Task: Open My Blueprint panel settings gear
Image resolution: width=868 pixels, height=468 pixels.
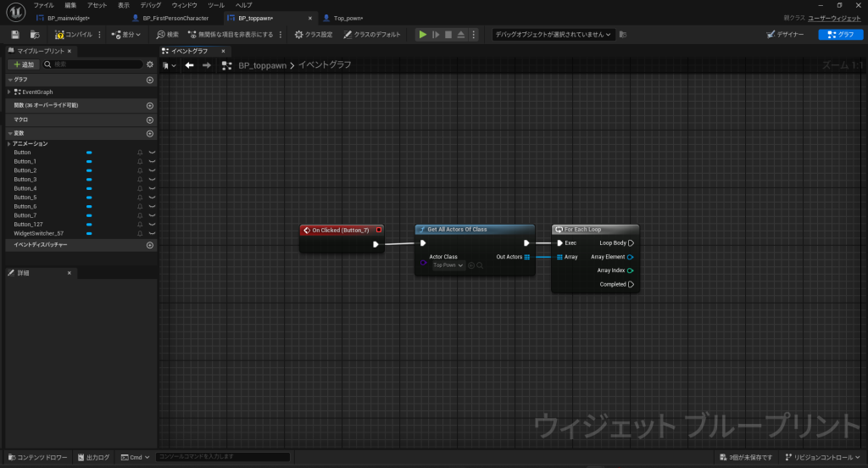Action: 150,64
